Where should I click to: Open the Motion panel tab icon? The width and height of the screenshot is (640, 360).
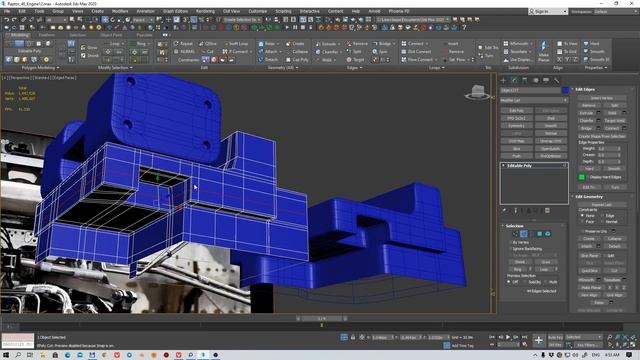(536, 80)
